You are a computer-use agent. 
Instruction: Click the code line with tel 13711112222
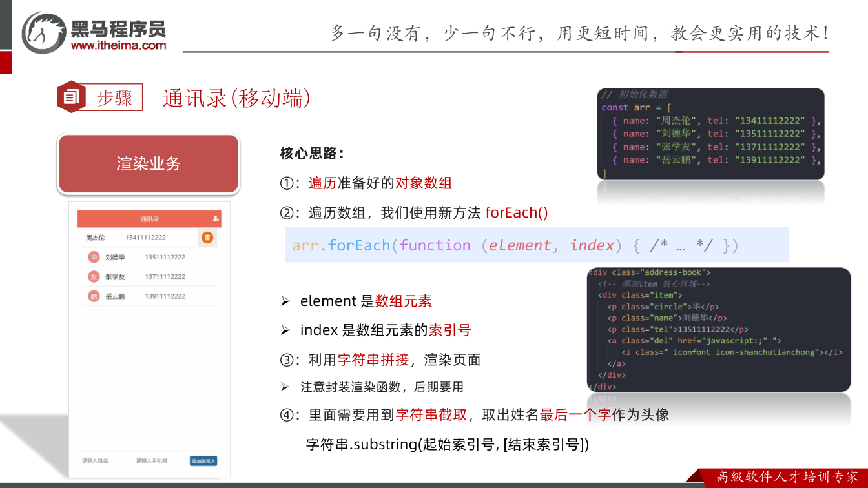pyautogui.click(x=717, y=147)
